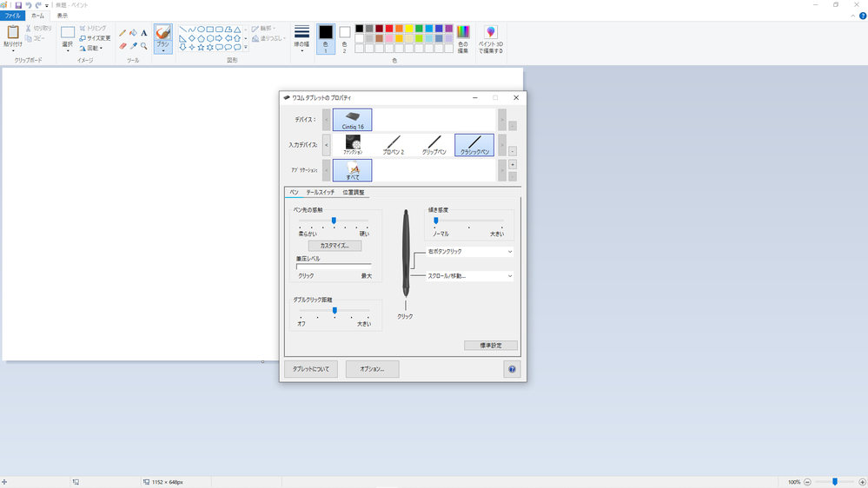This screenshot has height=488, width=868.
Task: Click the zoom out minus button
Action: coord(808,482)
